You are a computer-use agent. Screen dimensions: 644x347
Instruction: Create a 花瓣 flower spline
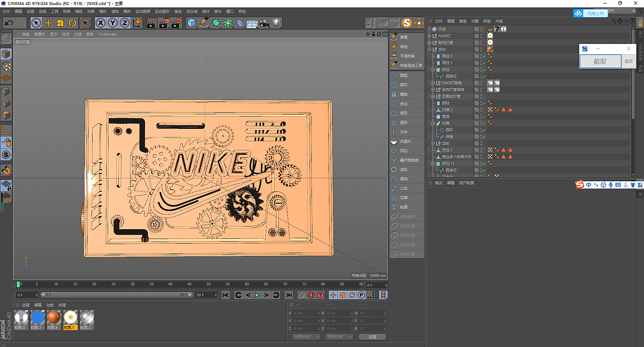tap(407, 197)
